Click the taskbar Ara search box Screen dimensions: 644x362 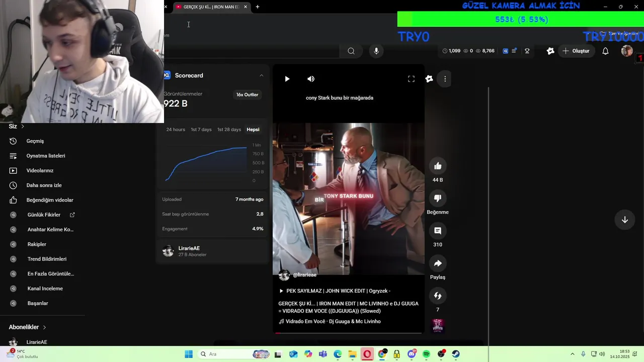tap(234, 354)
